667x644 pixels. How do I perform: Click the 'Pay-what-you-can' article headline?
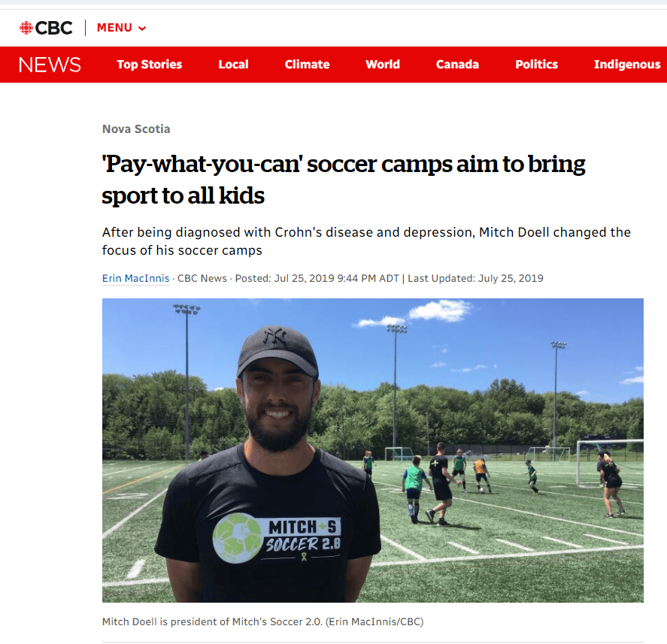tap(344, 180)
